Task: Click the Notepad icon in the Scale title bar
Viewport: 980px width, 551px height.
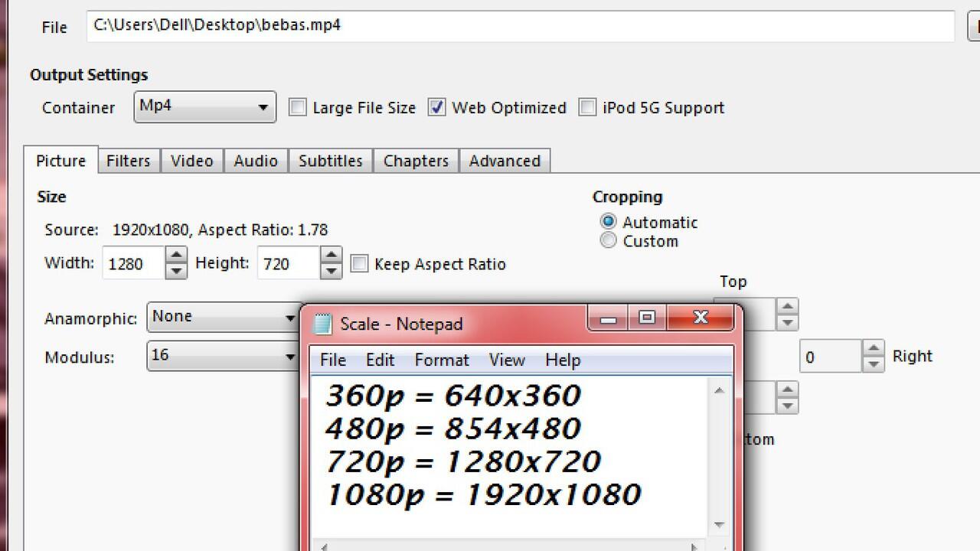Action: coord(324,324)
